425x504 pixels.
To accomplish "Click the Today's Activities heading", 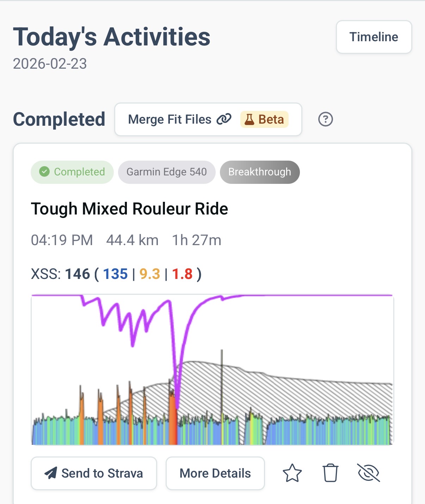I will pos(111,37).
